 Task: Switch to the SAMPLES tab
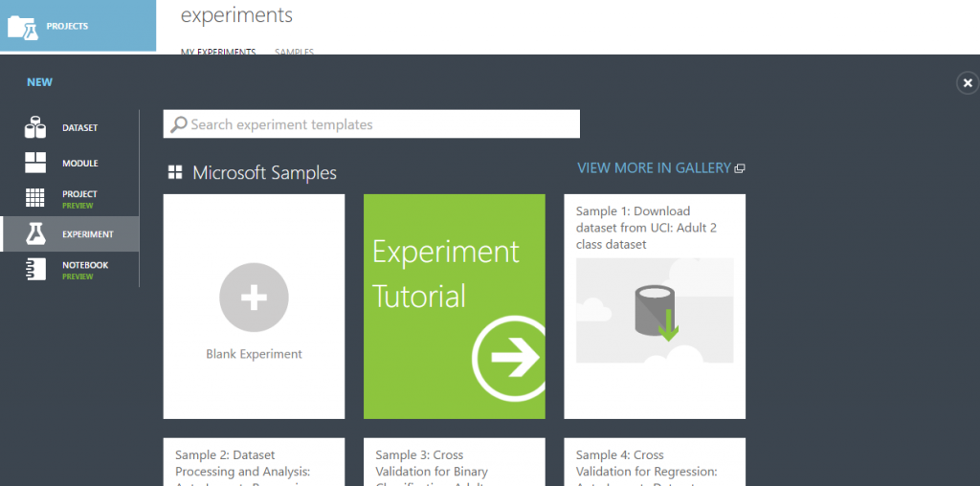coord(295,52)
